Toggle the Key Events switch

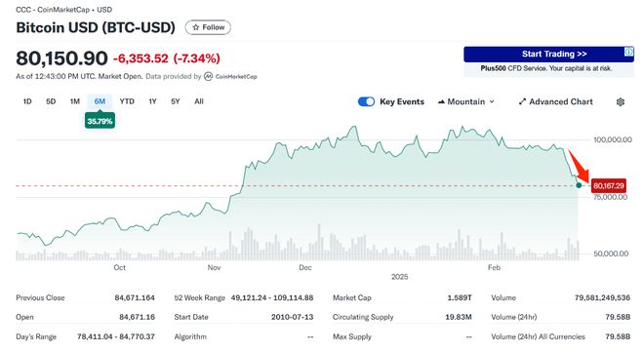pyautogui.click(x=366, y=101)
